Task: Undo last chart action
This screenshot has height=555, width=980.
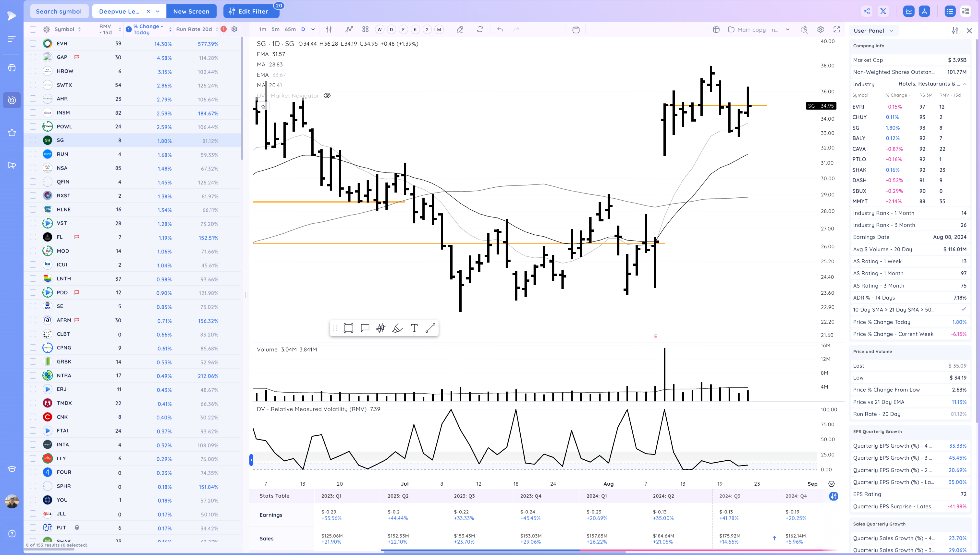Action: click(x=500, y=29)
